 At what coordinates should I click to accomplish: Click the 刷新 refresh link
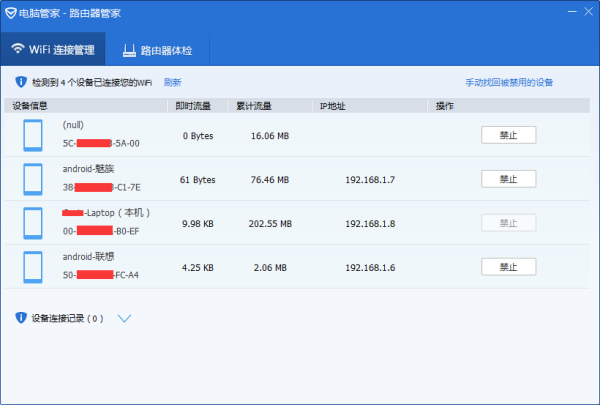click(x=173, y=82)
